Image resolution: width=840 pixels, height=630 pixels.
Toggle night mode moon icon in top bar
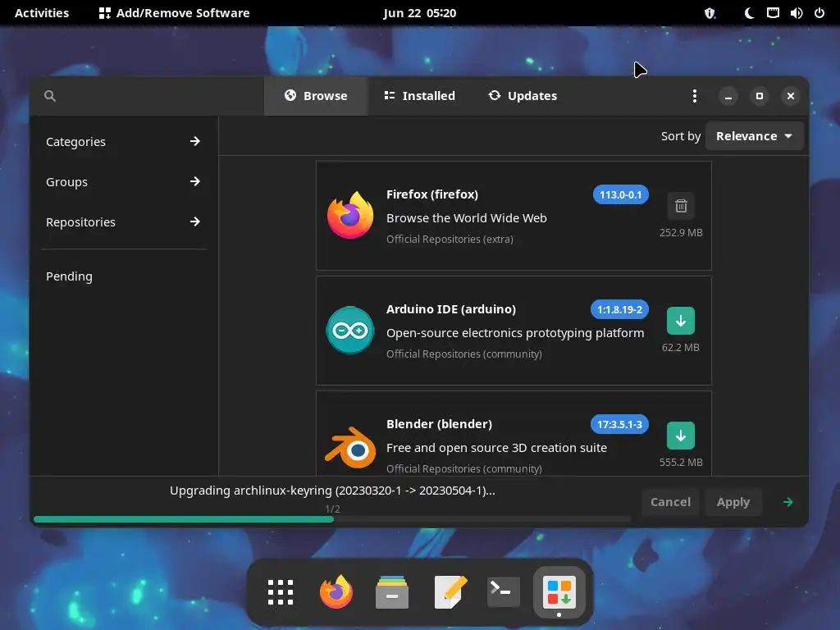tap(749, 13)
